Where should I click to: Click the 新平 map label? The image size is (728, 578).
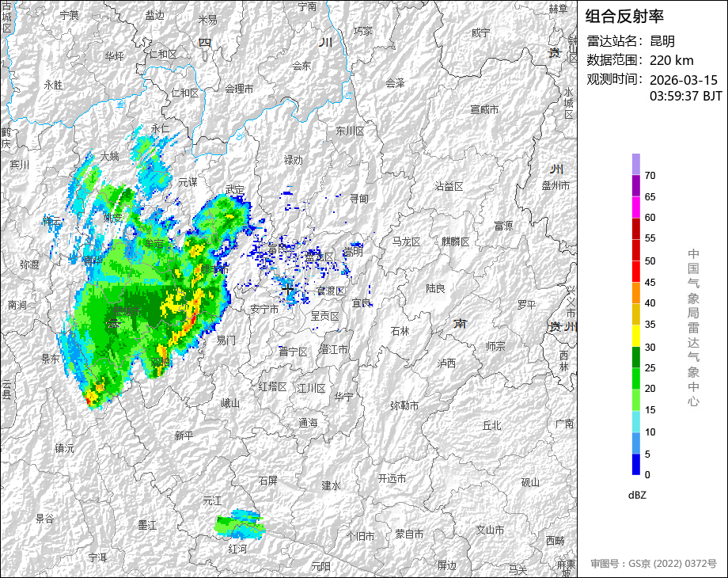point(184,435)
